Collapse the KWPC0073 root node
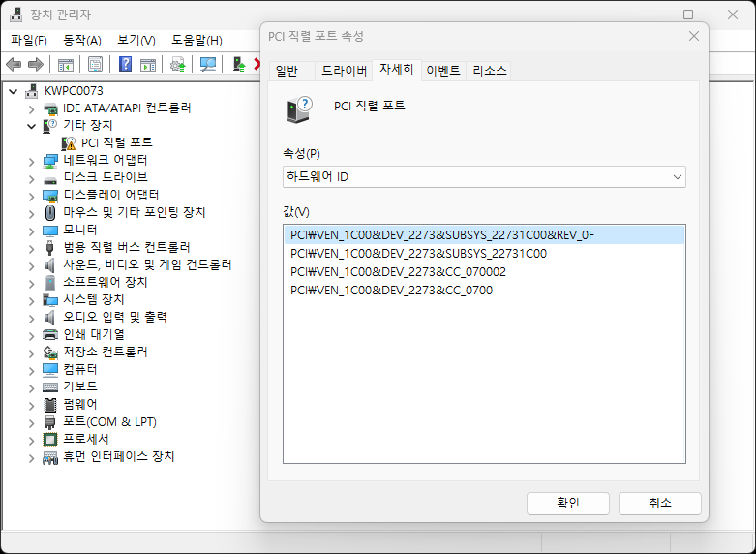The width and height of the screenshot is (756, 554). pos(14,91)
